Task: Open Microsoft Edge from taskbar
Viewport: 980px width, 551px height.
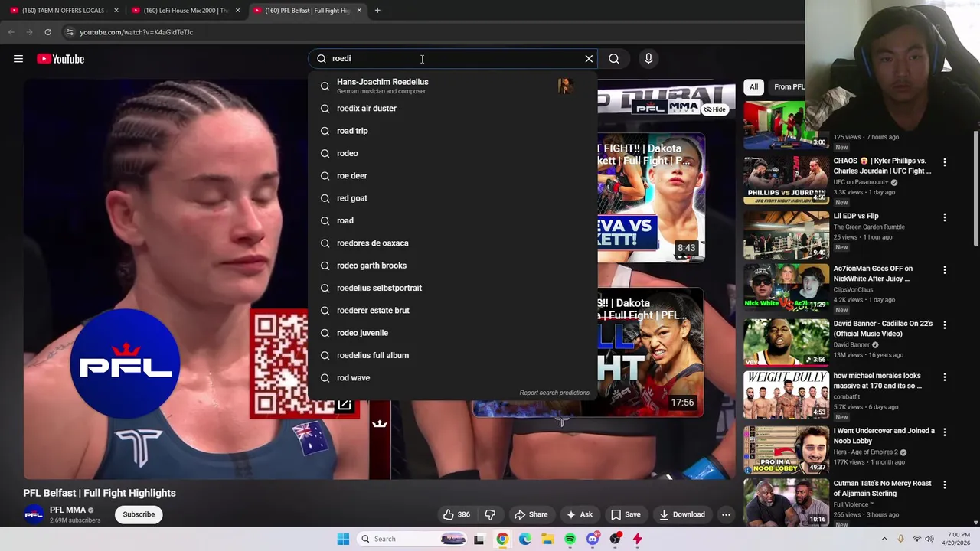Action: point(524,539)
